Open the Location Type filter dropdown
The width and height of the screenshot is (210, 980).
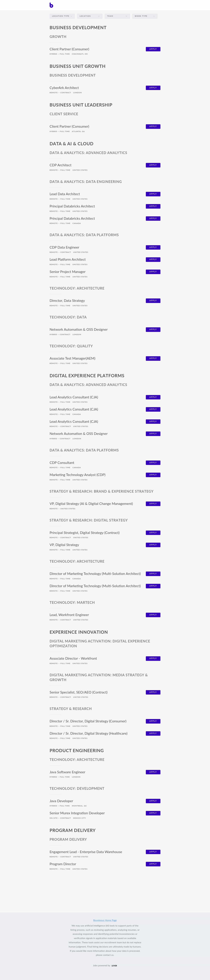tap(62, 16)
